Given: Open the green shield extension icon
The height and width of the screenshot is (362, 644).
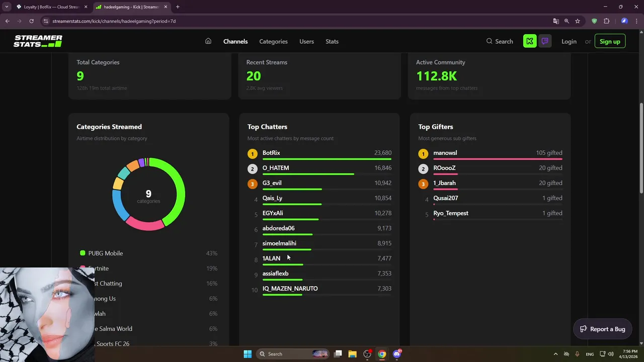Looking at the screenshot, I should 594,21.
